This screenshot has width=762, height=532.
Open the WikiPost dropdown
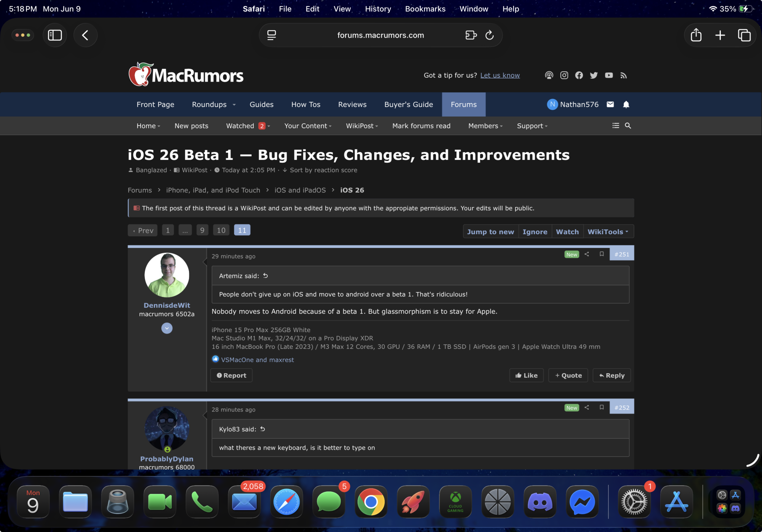[362, 126]
